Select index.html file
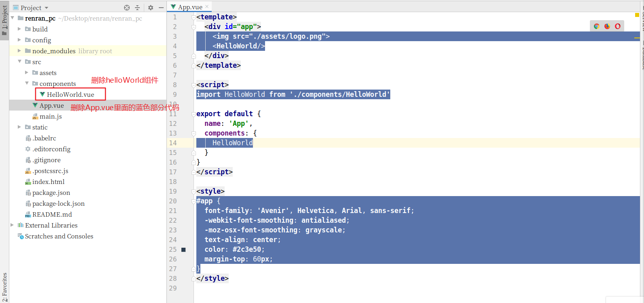Image resolution: width=644 pixels, height=303 pixels. (x=48, y=182)
